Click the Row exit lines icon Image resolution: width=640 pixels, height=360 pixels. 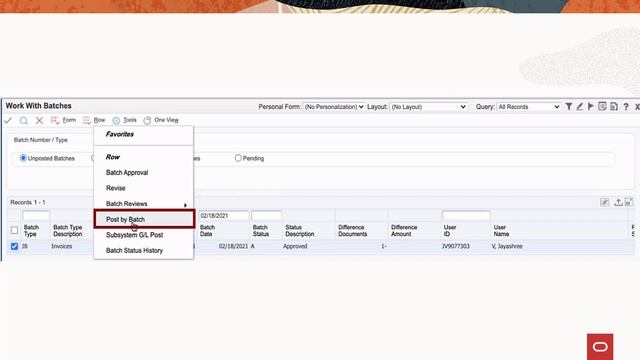tap(87, 120)
